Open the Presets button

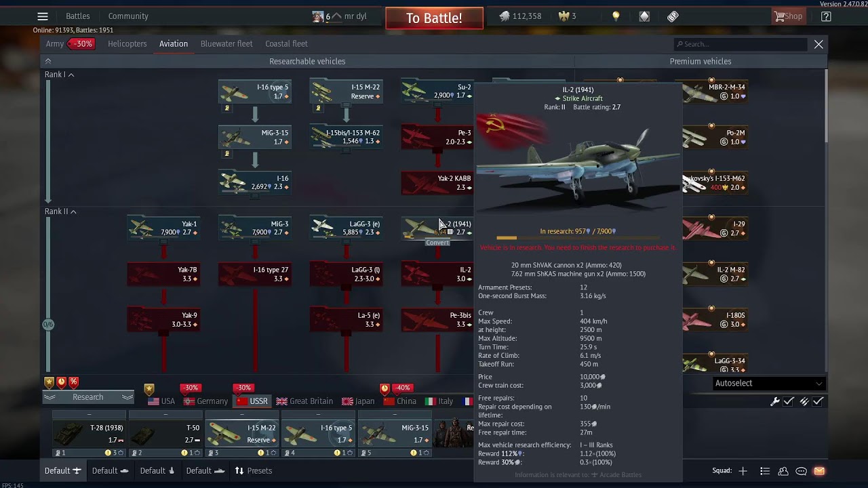(x=254, y=470)
